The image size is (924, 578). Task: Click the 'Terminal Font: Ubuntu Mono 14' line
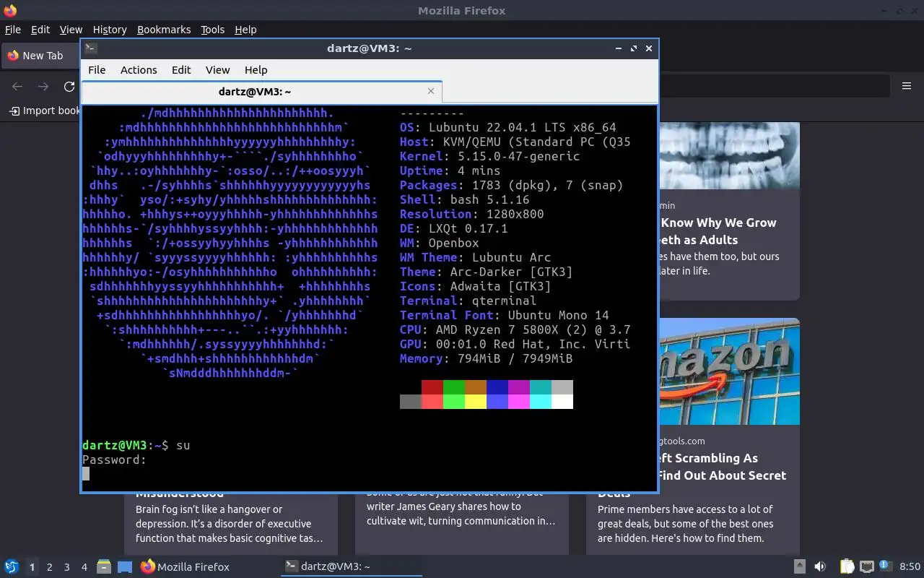point(505,315)
